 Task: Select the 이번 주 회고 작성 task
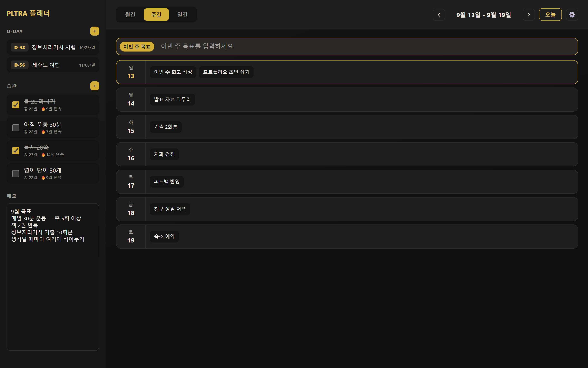(x=173, y=72)
